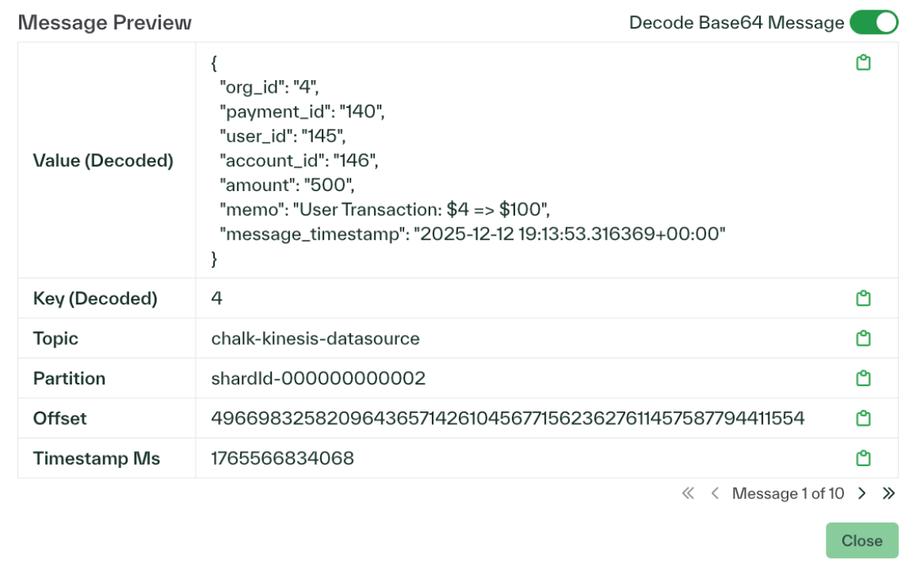
Task: Go to the next message
Action: point(861,493)
